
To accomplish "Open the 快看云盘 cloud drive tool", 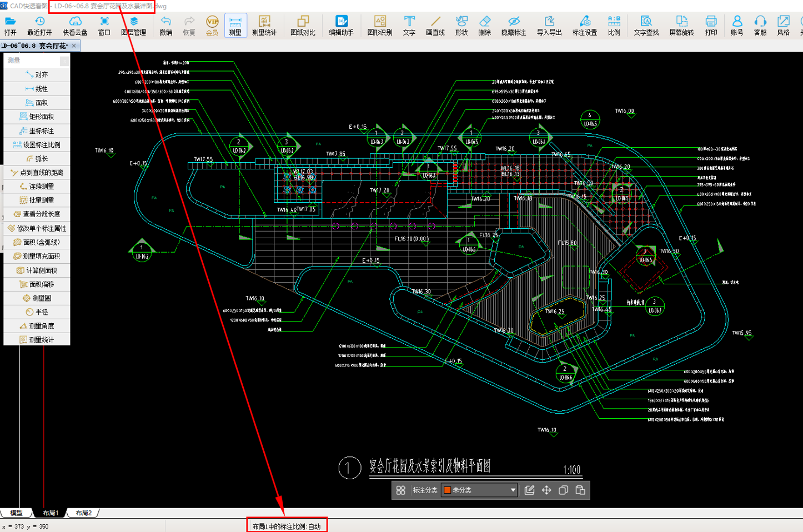I will coord(74,26).
